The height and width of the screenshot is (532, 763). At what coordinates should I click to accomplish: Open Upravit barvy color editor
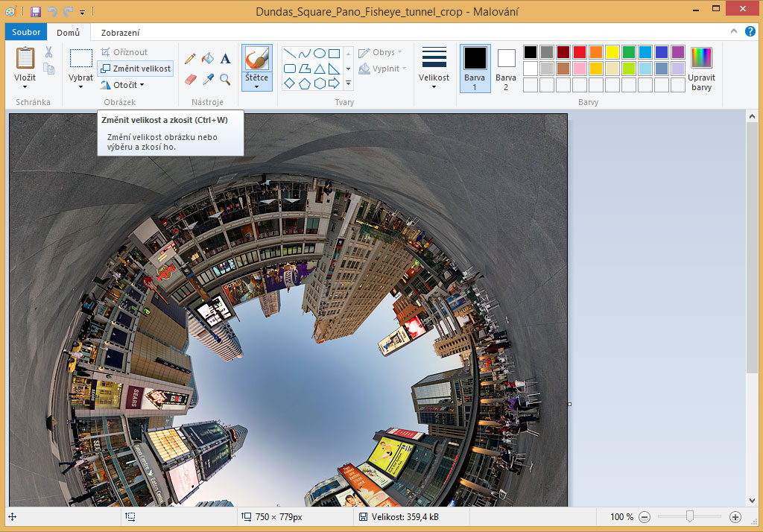(x=701, y=69)
